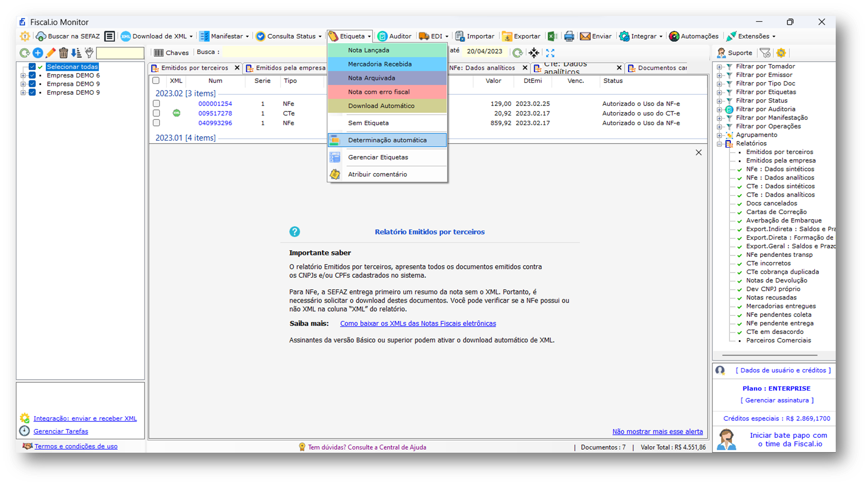Click the refresh icon above company list
Image resolution: width=868 pixels, height=485 pixels.
pos(24,53)
